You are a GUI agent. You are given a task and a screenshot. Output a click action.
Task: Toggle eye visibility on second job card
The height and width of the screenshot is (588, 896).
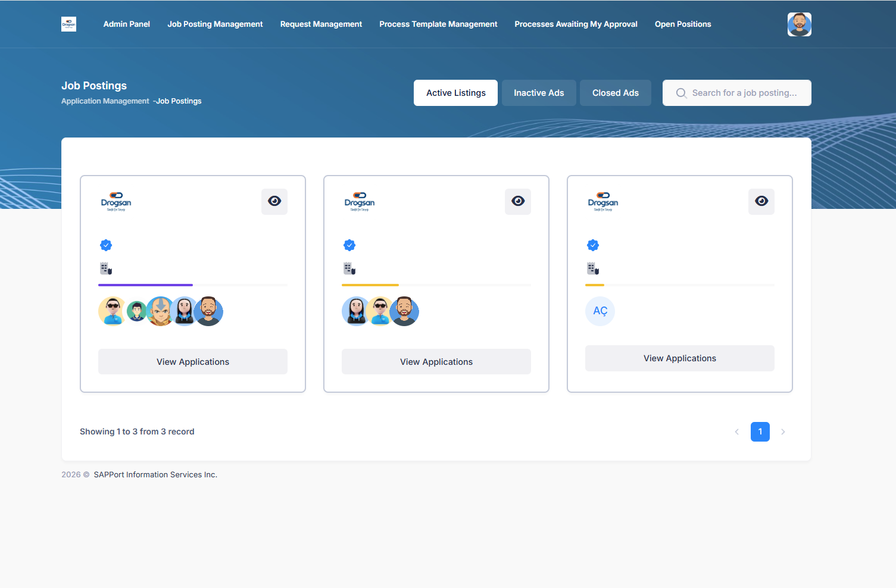518,201
